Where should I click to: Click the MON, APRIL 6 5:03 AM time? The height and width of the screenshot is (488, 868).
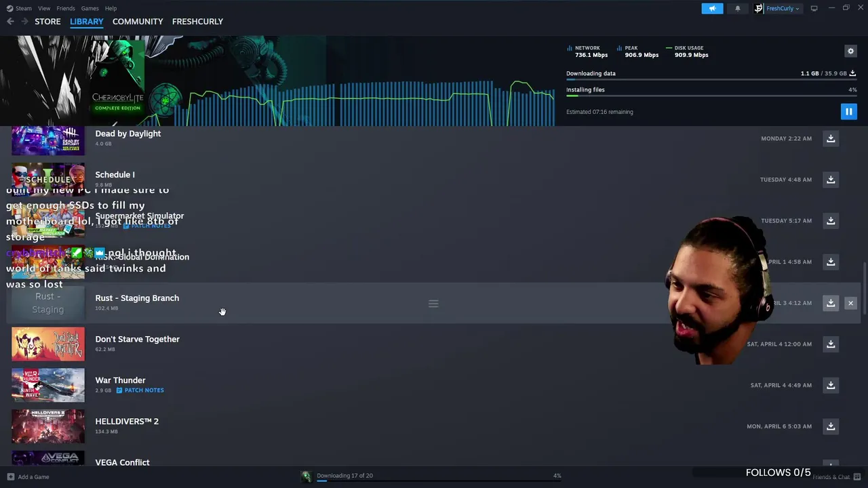pyautogui.click(x=779, y=426)
